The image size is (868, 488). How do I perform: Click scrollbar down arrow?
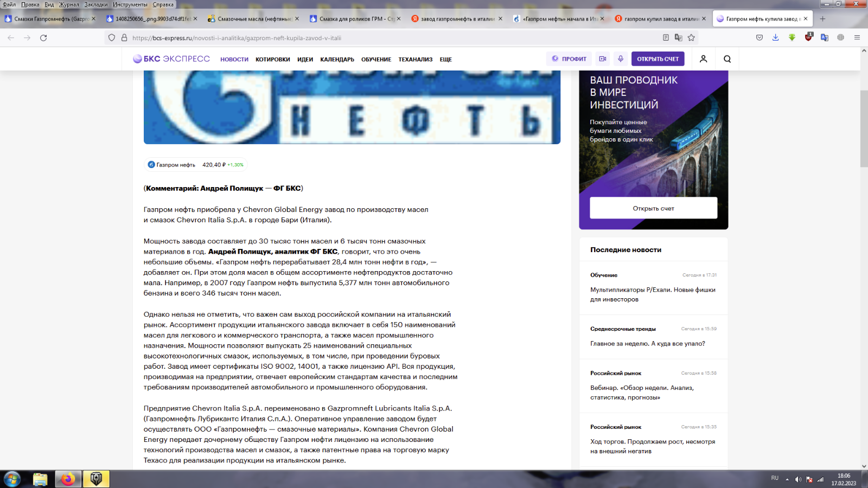[x=864, y=466]
